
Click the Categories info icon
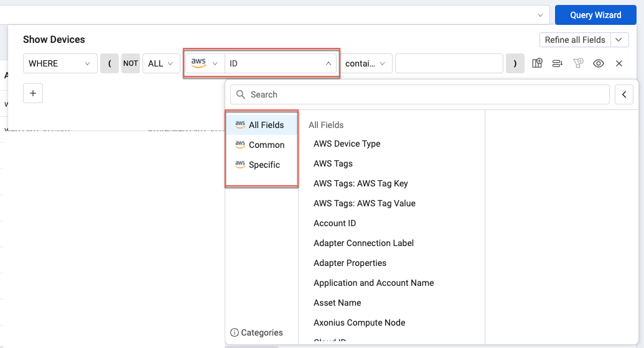click(x=235, y=332)
